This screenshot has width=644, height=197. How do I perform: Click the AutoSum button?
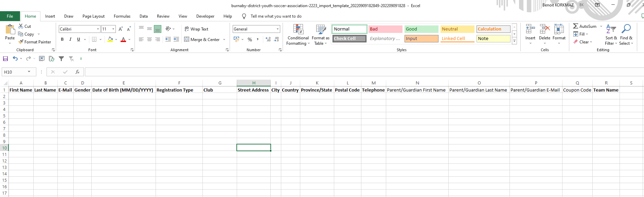[585, 26]
